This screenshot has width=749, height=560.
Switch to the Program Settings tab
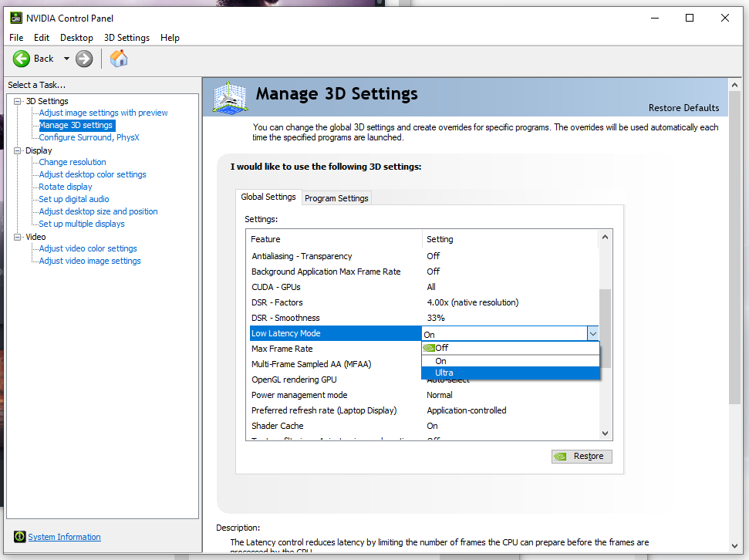pyautogui.click(x=336, y=198)
